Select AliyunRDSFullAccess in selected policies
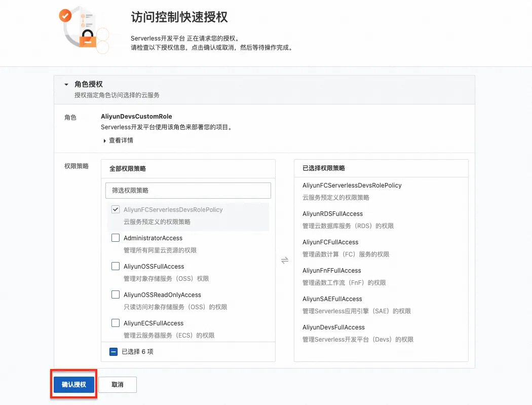 [x=332, y=213]
